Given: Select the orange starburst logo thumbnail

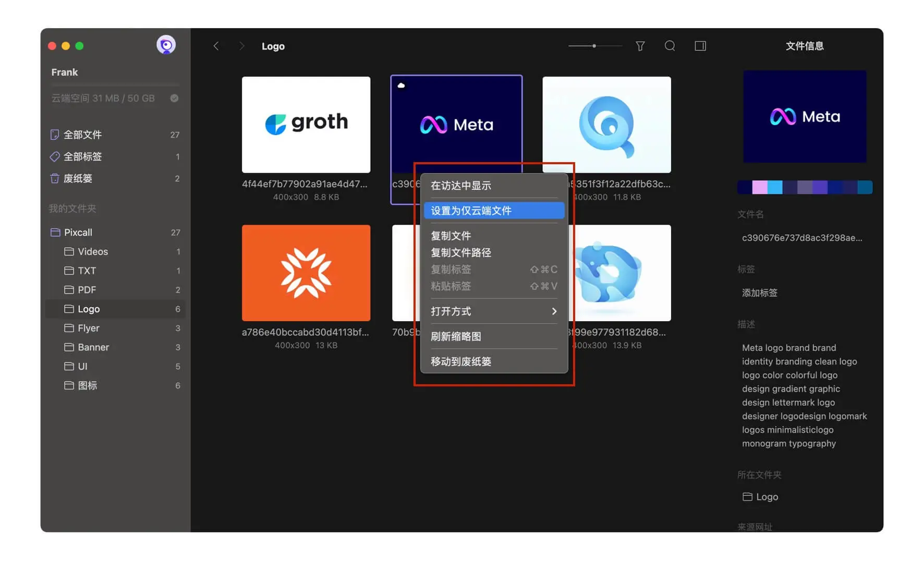Looking at the screenshot, I should [306, 273].
